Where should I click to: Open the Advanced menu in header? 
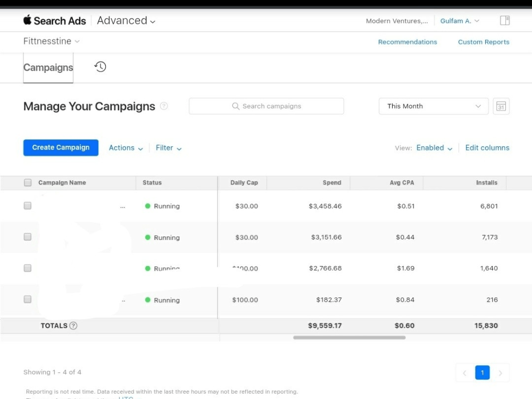tap(126, 21)
